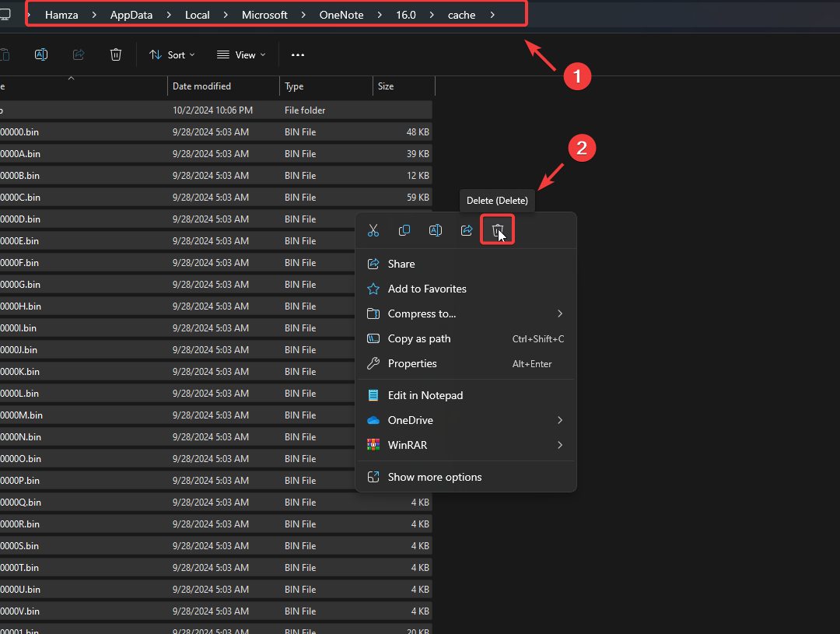This screenshot has height=634, width=840.
Task: Select the file ending 0000V.bin
Action: pyautogui.click(x=216, y=611)
